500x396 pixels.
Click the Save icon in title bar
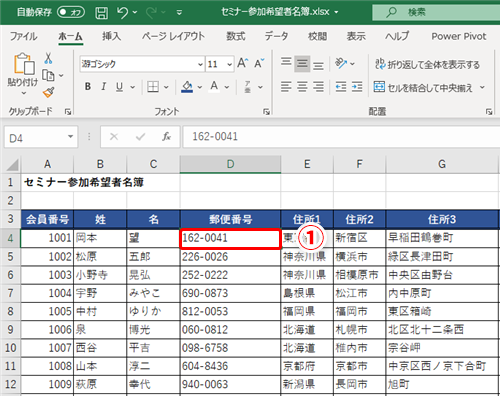(x=101, y=13)
